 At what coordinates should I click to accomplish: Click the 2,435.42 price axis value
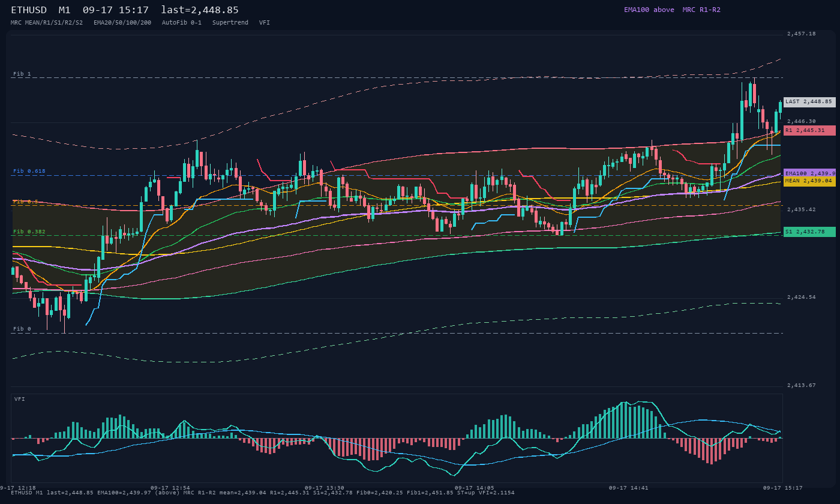tap(802, 209)
